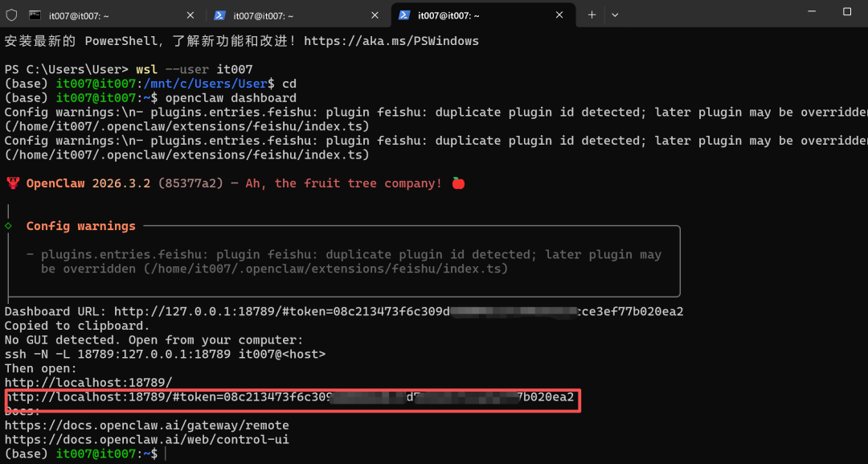Screen dimensions: 868x464
Task: Click the second tab's PowerShell icon
Action: coord(219,15)
